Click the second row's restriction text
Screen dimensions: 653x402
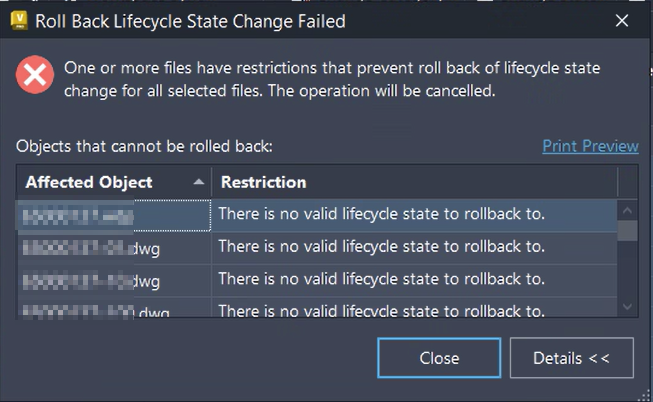381,247
